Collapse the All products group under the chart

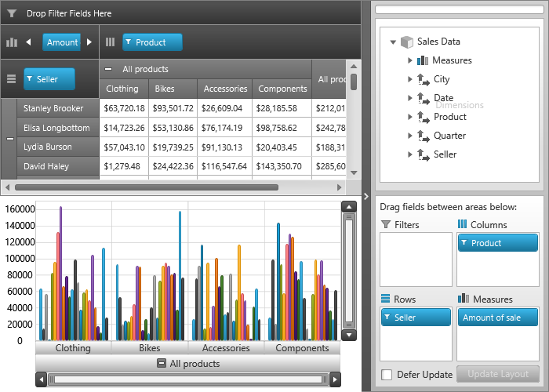[162, 363]
